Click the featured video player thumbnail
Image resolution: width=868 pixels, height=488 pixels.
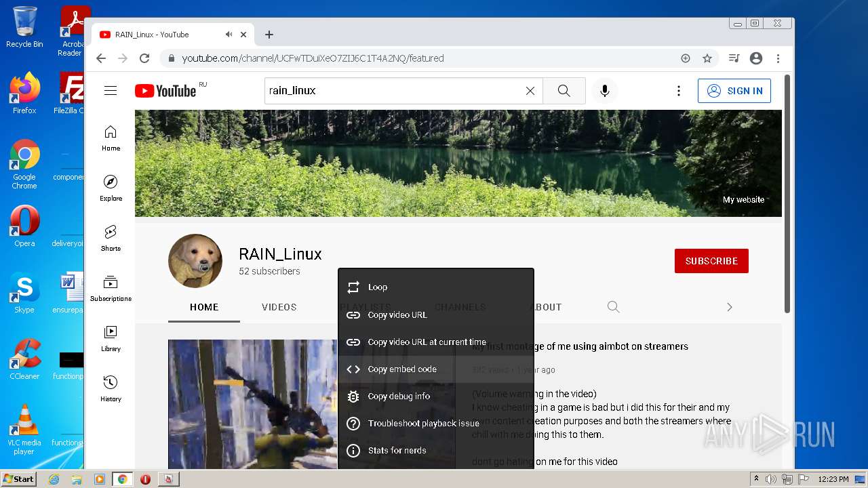click(x=252, y=405)
